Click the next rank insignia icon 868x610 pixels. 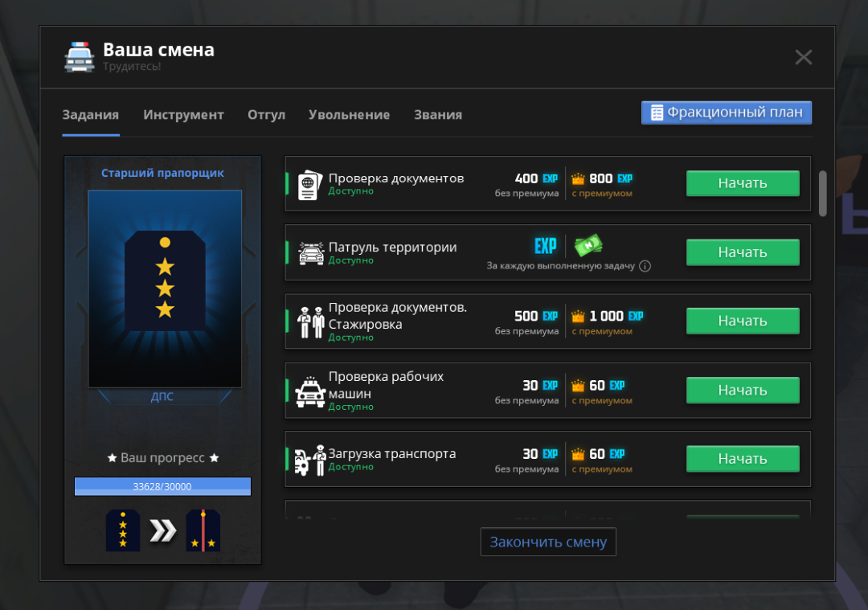(x=203, y=530)
